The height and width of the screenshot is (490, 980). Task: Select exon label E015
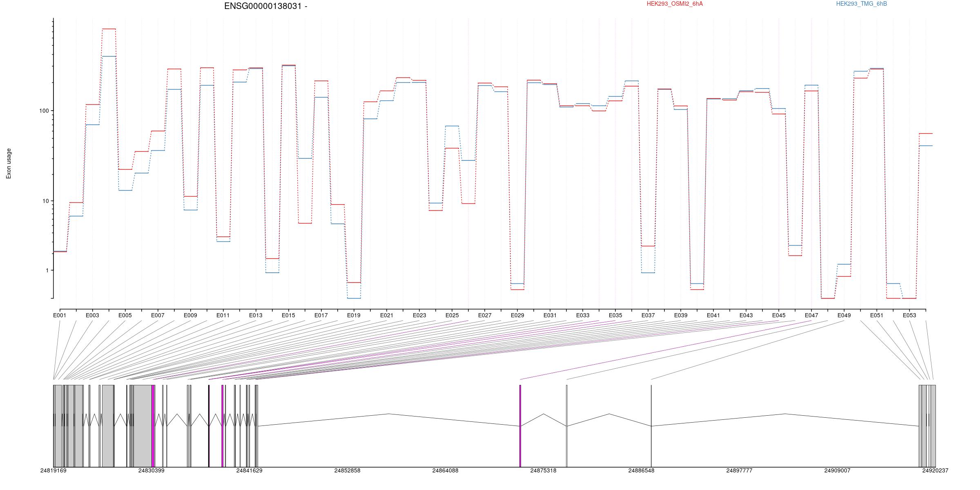288,315
